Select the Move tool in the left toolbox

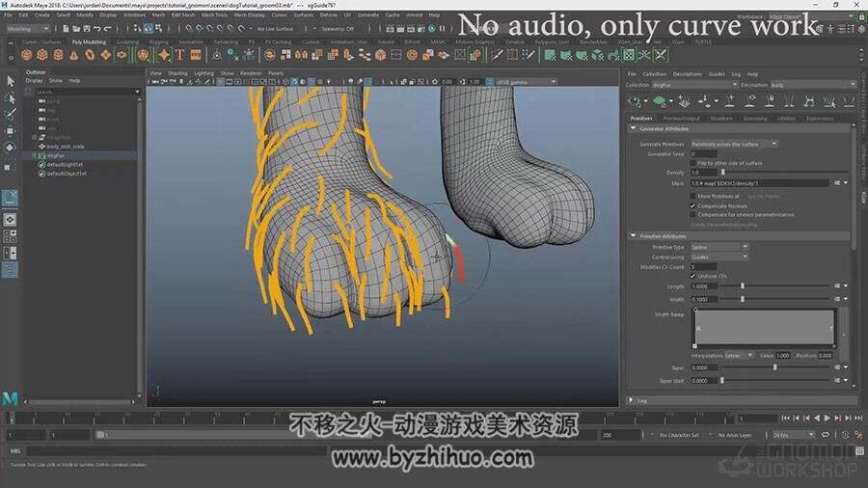10,131
